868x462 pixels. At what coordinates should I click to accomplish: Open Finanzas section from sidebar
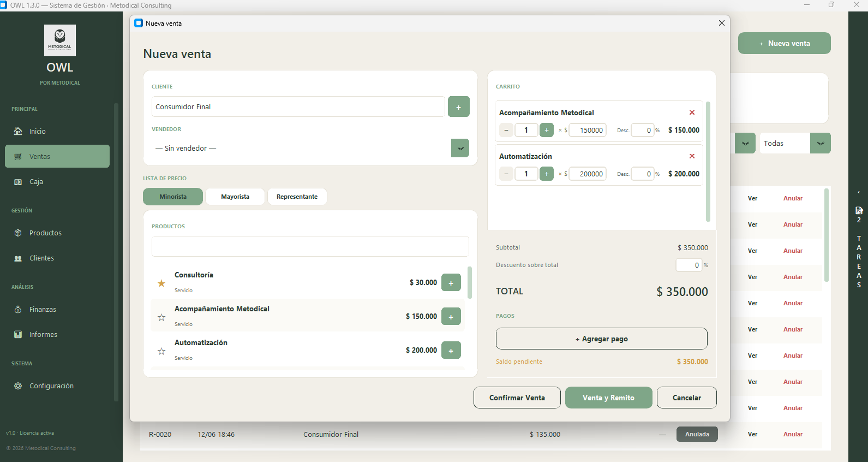tap(57, 309)
